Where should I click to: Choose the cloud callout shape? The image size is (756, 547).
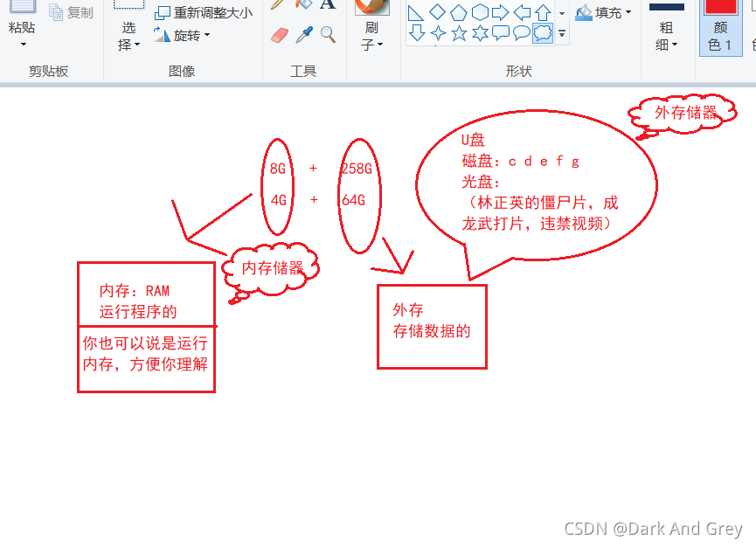[543, 33]
